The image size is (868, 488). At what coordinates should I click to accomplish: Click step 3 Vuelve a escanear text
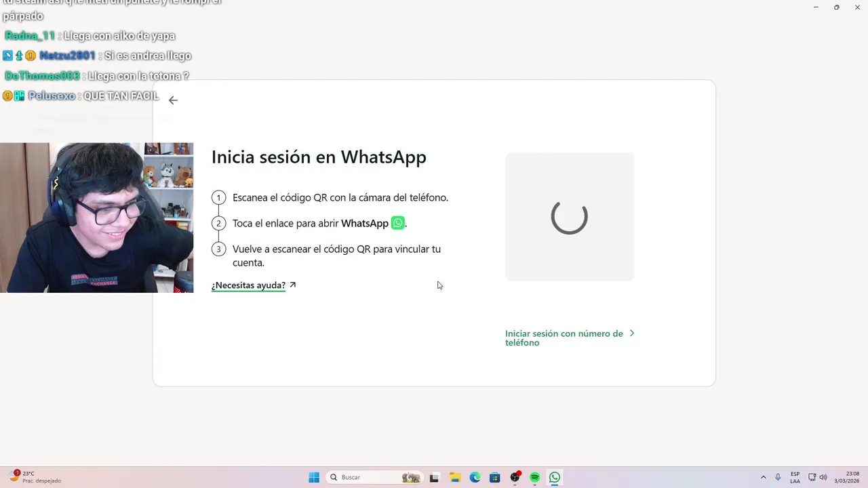336,256
